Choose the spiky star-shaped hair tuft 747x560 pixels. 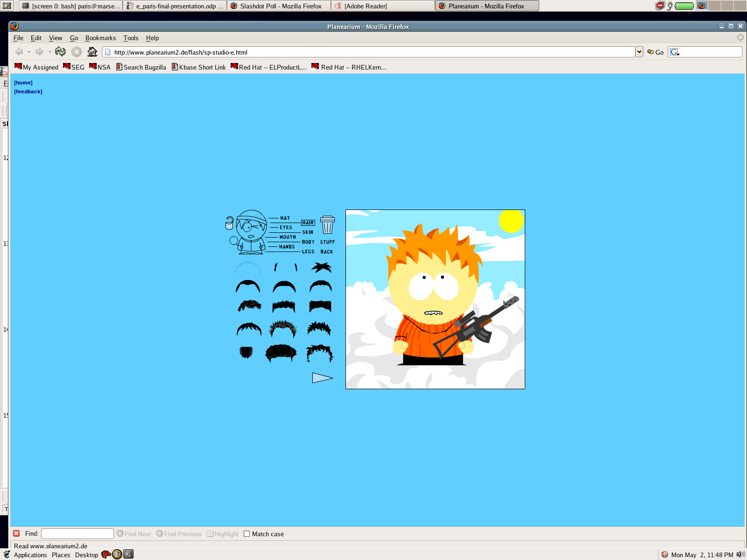click(321, 267)
